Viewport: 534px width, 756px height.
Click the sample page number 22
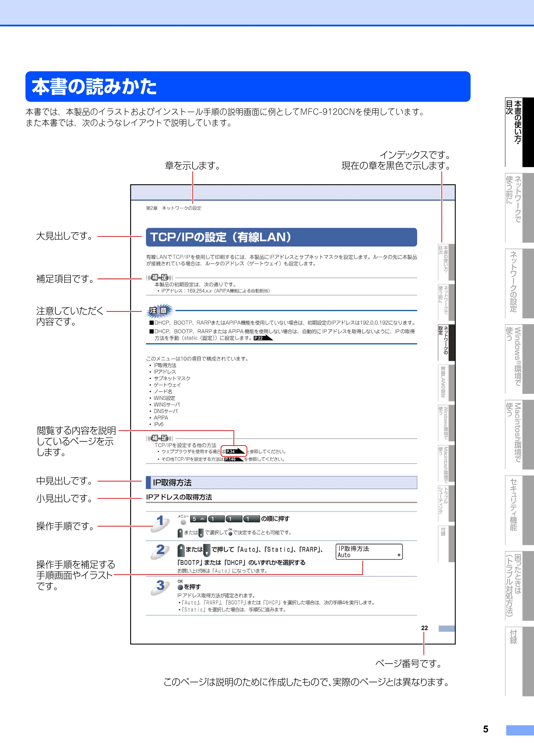point(424,628)
